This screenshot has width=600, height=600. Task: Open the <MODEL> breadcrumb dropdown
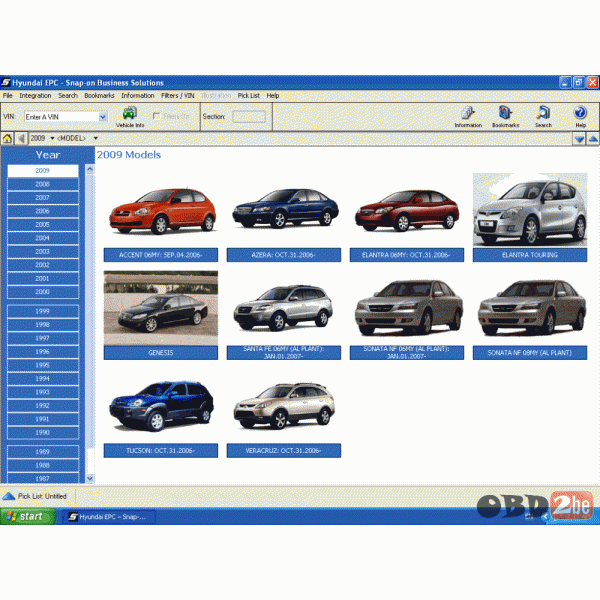pos(96,138)
